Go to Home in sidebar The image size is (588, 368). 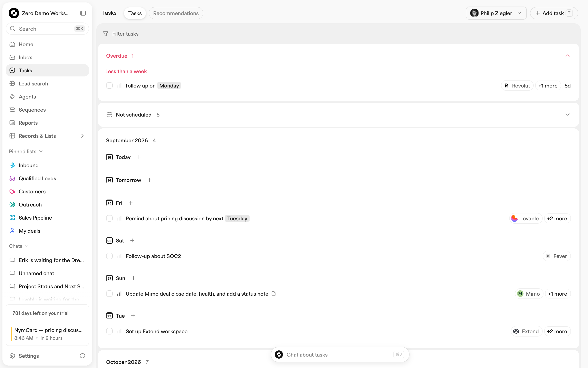47,44
